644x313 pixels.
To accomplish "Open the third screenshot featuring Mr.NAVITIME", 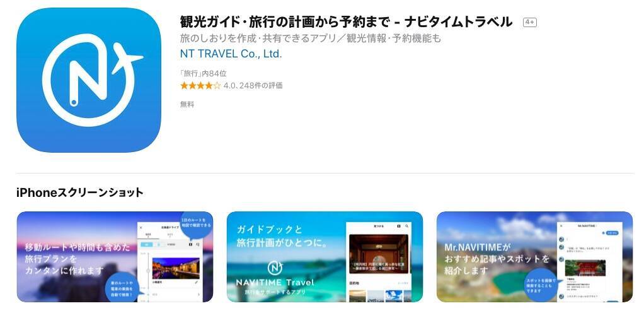I will click(535, 257).
